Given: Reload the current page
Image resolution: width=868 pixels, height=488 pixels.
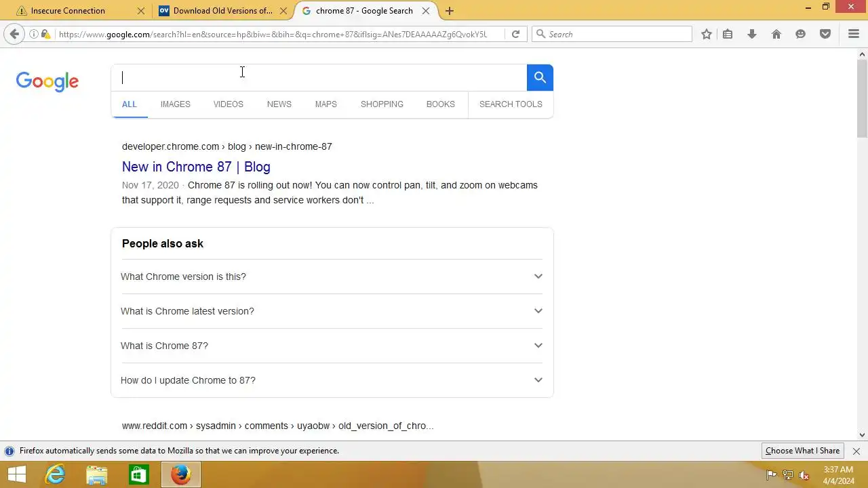Looking at the screenshot, I should coord(515,34).
